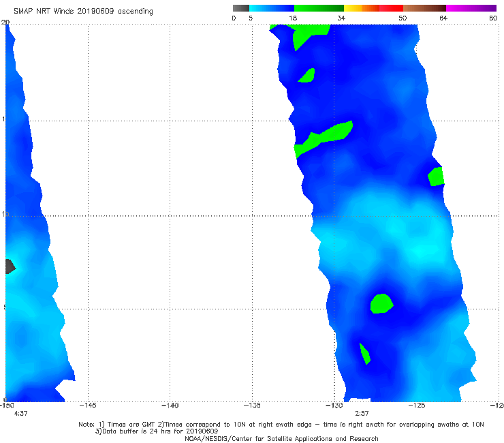This screenshot has width=504, height=443.
Task: Click the round green wind patch near 5N
Action: (381, 303)
